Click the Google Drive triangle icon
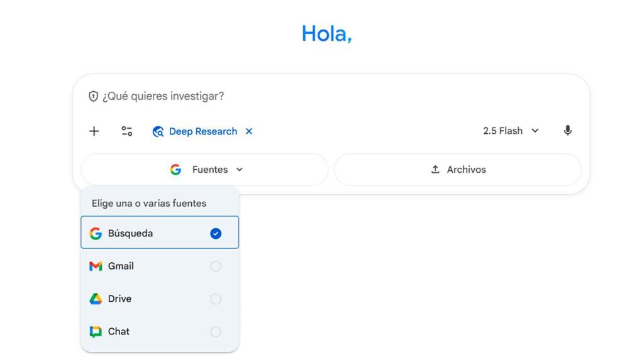644x362 pixels. [x=96, y=299]
